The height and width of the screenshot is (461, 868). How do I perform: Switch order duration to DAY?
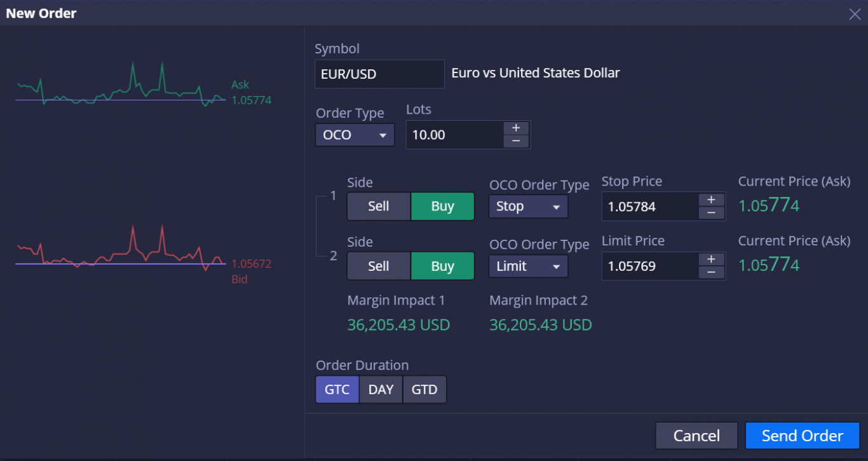381,389
